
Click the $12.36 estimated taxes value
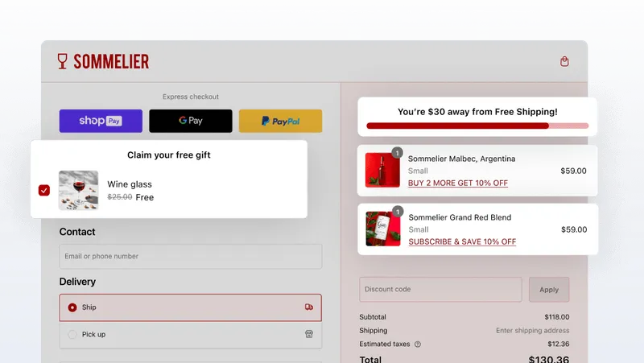[558, 344]
